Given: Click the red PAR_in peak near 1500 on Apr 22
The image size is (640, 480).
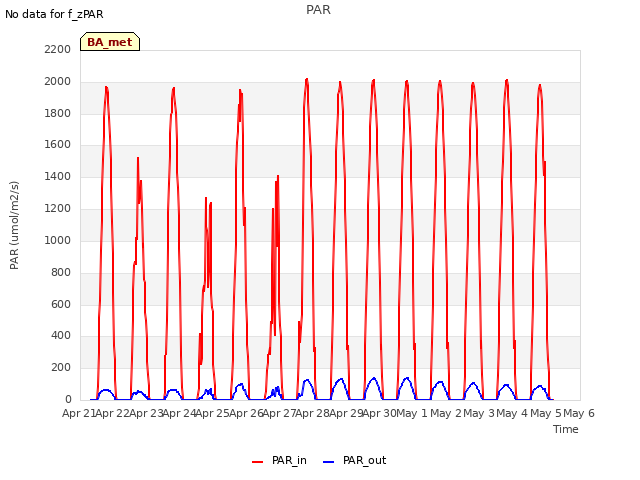Looking at the screenshot, I should (x=138, y=158).
